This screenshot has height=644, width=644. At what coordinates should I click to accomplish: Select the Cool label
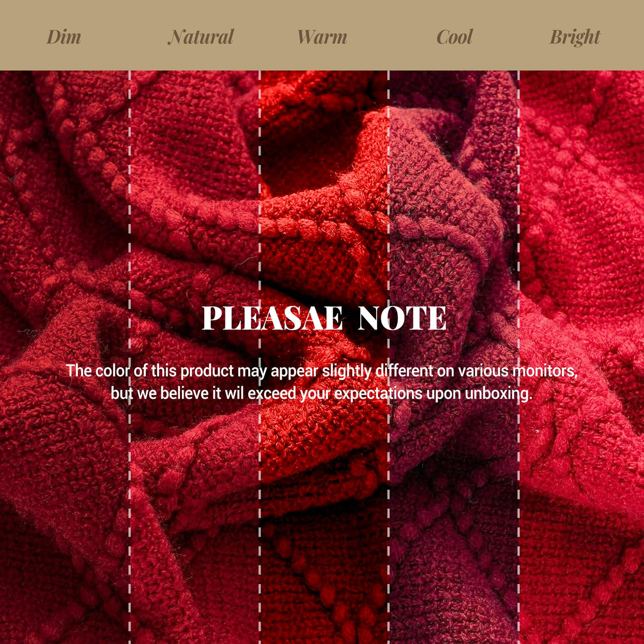454,37
